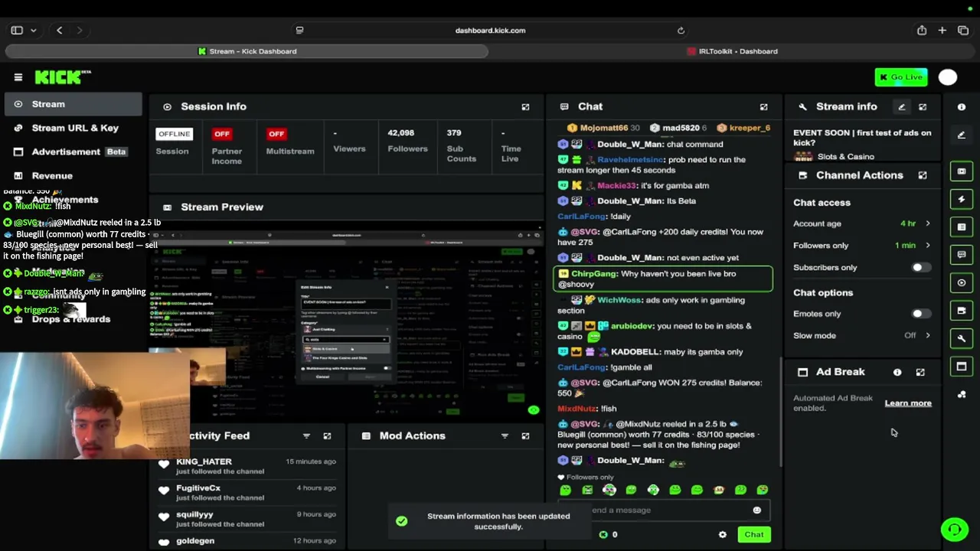This screenshot has width=980, height=551.
Task: Switch to the Stream - Kick Dashboard tab
Action: (247, 51)
